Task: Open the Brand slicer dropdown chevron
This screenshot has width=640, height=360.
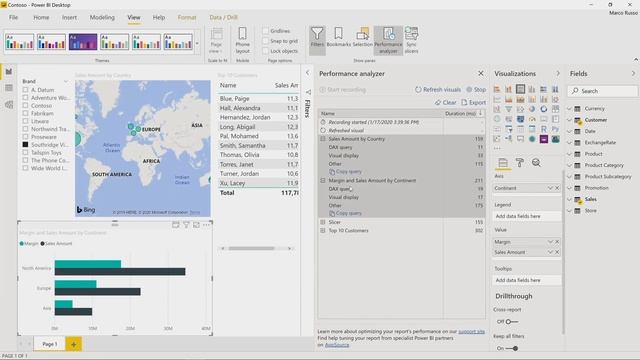Action: (66, 81)
